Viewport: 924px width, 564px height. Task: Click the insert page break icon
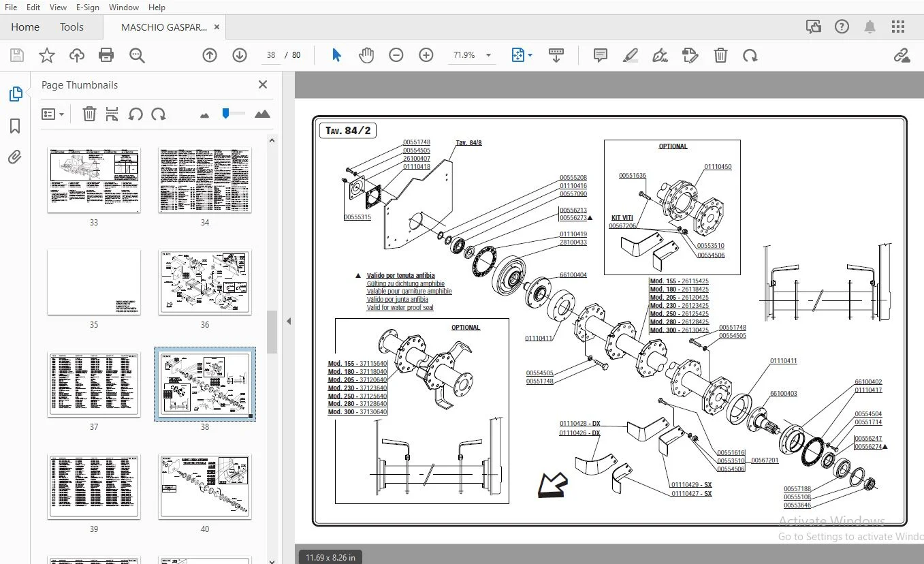(x=112, y=114)
